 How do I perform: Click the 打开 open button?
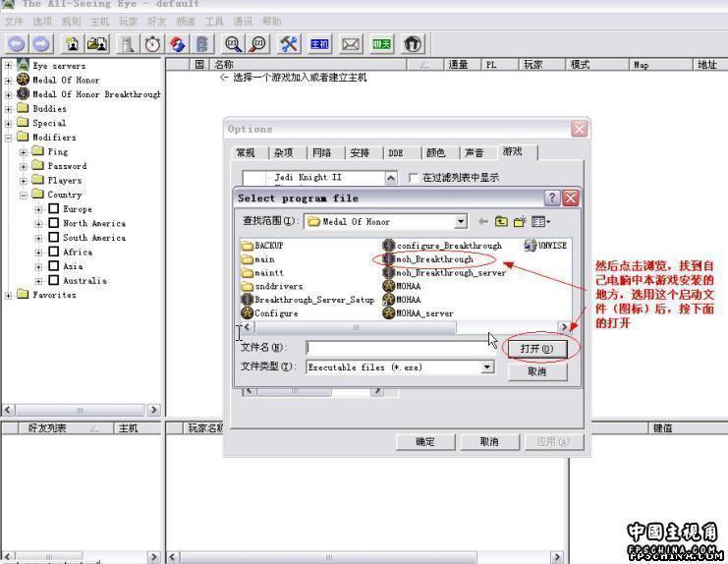click(537, 349)
